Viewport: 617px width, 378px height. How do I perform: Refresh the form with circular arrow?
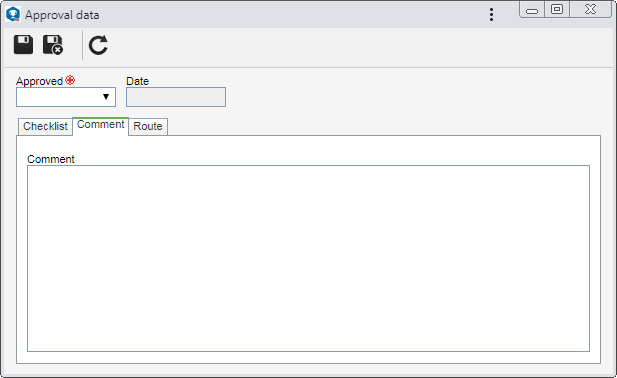(x=98, y=45)
